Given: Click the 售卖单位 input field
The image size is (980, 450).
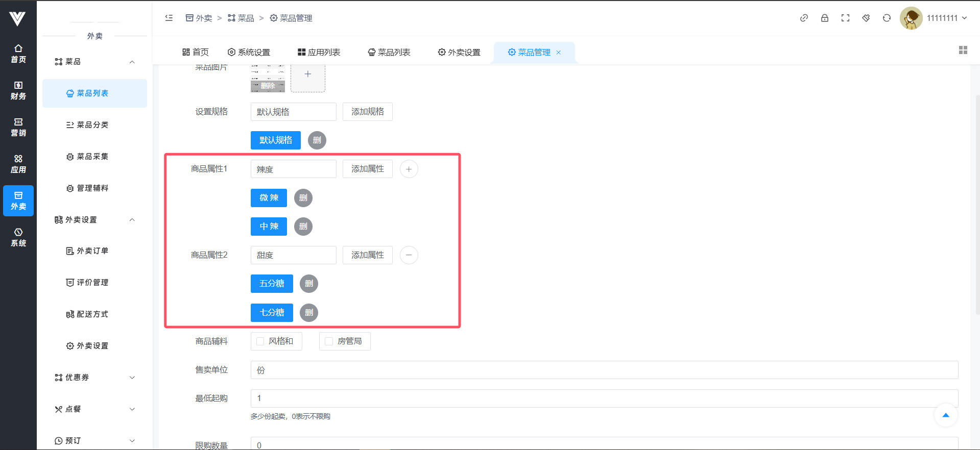Looking at the screenshot, I should tap(604, 370).
